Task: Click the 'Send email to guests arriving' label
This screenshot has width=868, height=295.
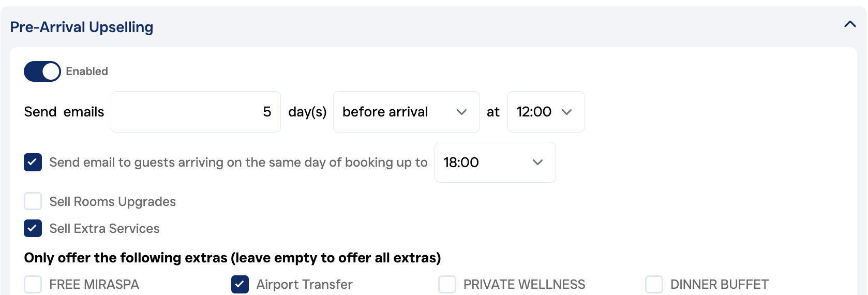Action: [238, 163]
